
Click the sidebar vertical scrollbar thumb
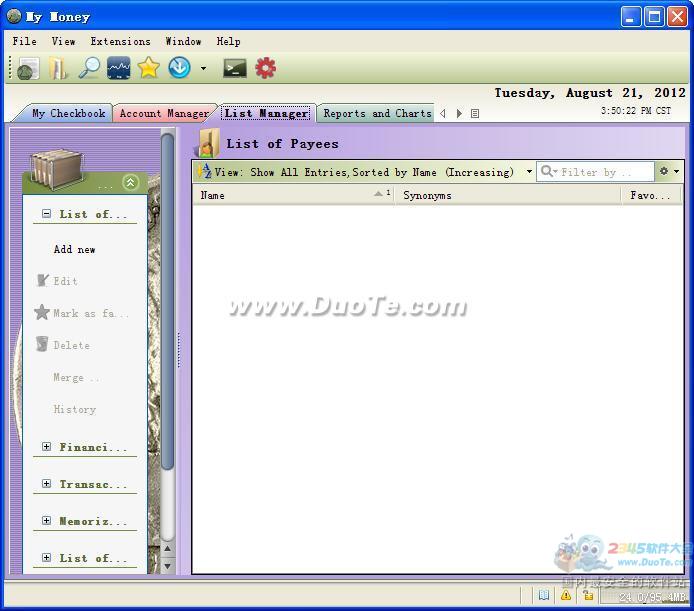coord(167,301)
